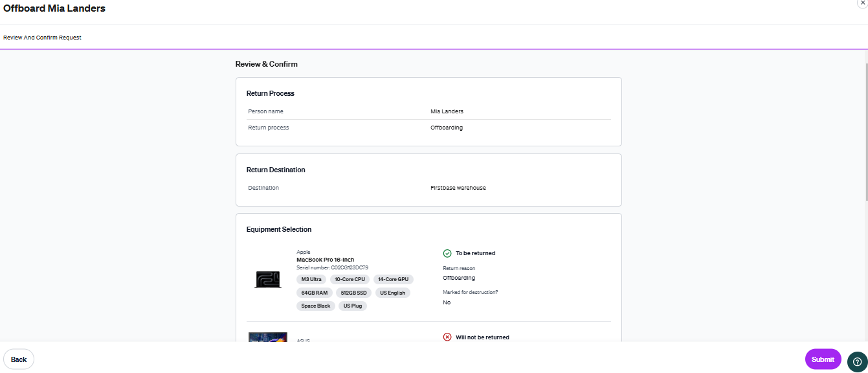Click the "Will not be returned" status text
Image resolution: width=868 pixels, height=373 pixels.
click(x=483, y=337)
